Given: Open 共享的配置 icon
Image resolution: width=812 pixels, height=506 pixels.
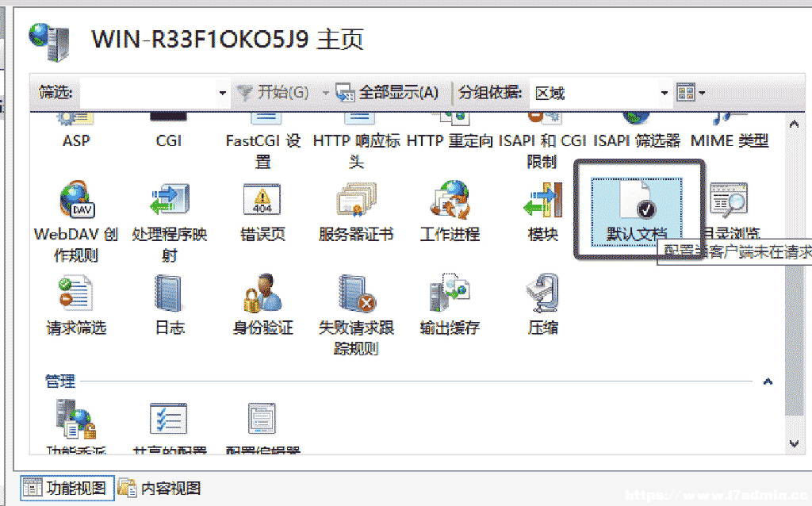Looking at the screenshot, I should (169, 419).
